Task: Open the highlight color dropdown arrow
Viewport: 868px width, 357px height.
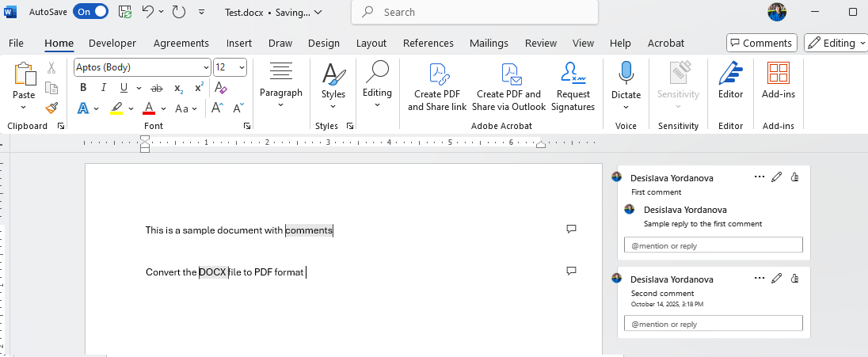Action: click(x=131, y=108)
